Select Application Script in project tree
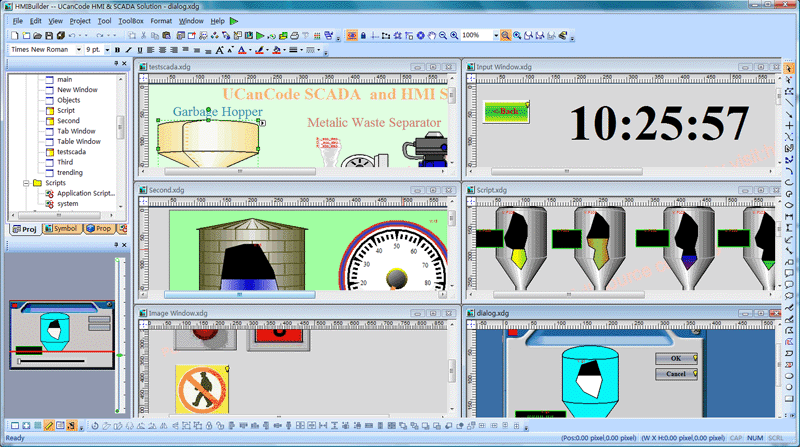800x447 pixels. (x=86, y=193)
